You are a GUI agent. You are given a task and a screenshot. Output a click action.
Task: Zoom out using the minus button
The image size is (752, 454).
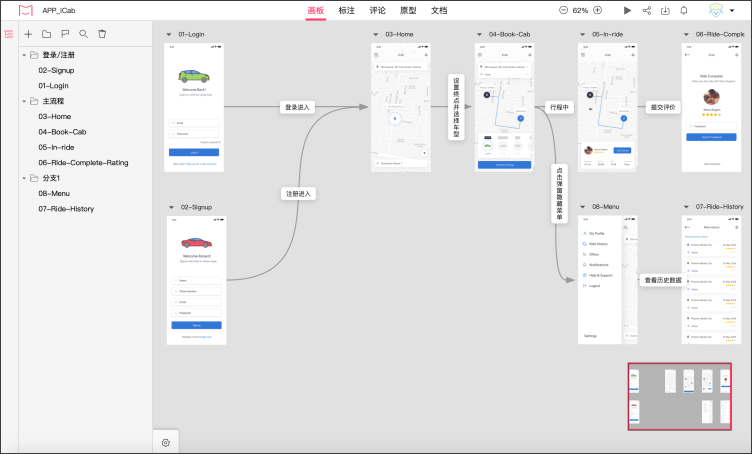(563, 10)
